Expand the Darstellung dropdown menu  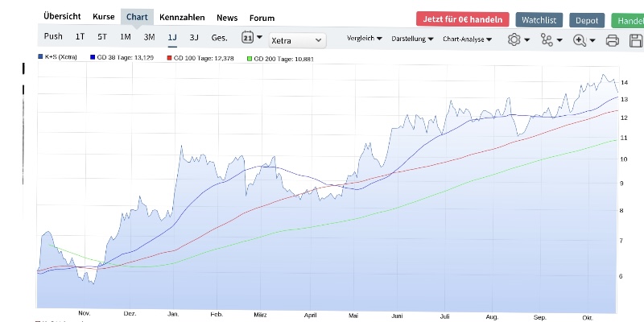click(412, 39)
